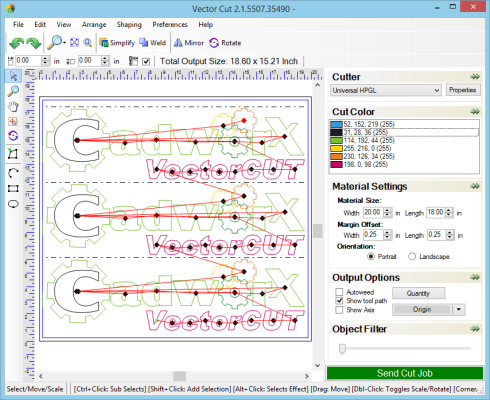Click the green Undo arrow

(16, 43)
